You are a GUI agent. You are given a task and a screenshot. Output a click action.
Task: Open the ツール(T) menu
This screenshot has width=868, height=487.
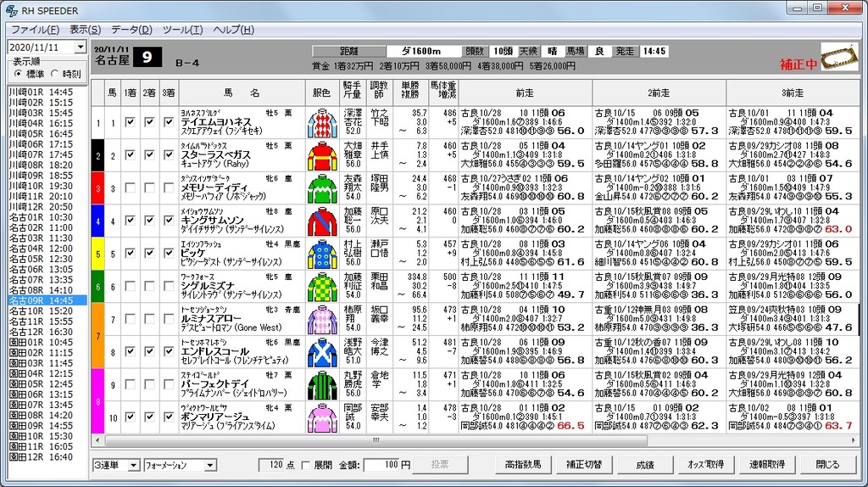coord(183,30)
